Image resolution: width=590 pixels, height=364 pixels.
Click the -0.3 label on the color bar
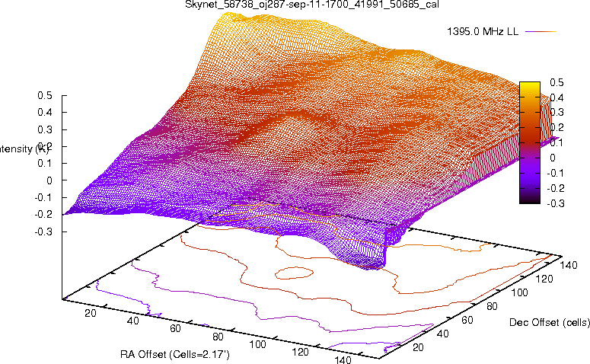point(555,203)
